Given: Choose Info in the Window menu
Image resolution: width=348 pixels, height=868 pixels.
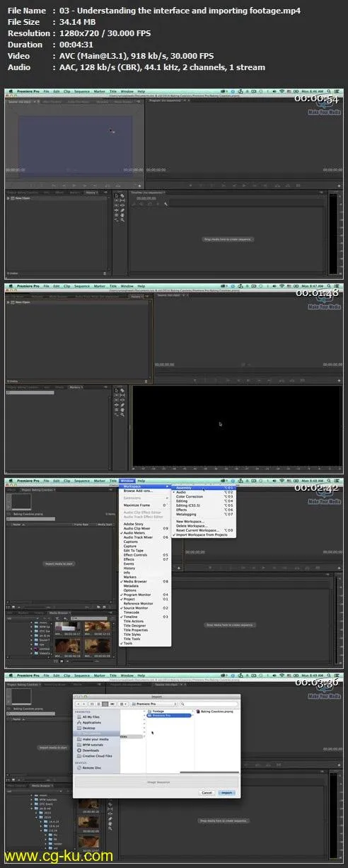Looking at the screenshot, I should (x=145, y=573).
